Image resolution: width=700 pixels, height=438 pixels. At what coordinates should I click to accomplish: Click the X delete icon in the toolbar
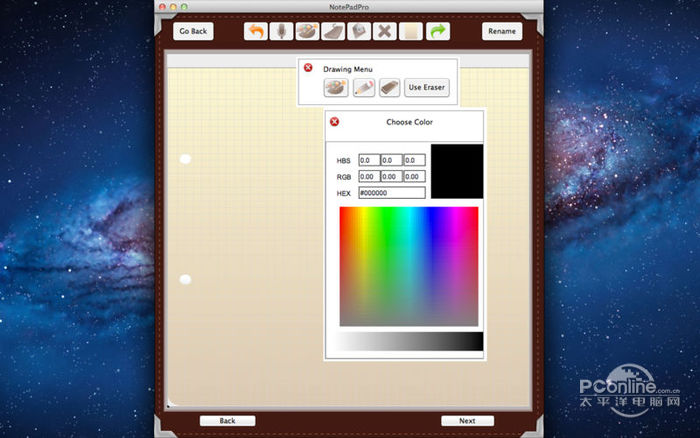pyautogui.click(x=385, y=31)
